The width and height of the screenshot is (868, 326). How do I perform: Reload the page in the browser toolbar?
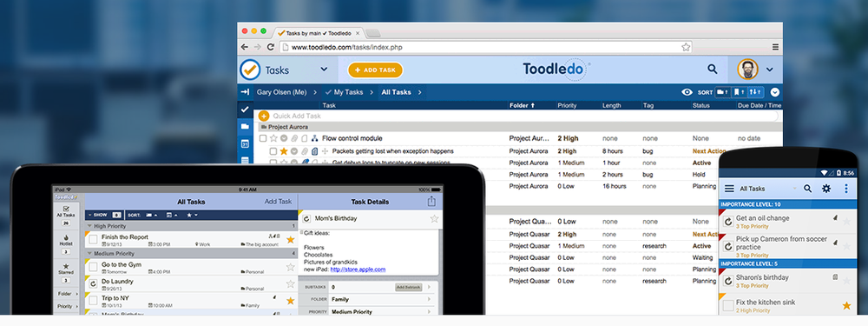pyautogui.click(x=271, y=47)
